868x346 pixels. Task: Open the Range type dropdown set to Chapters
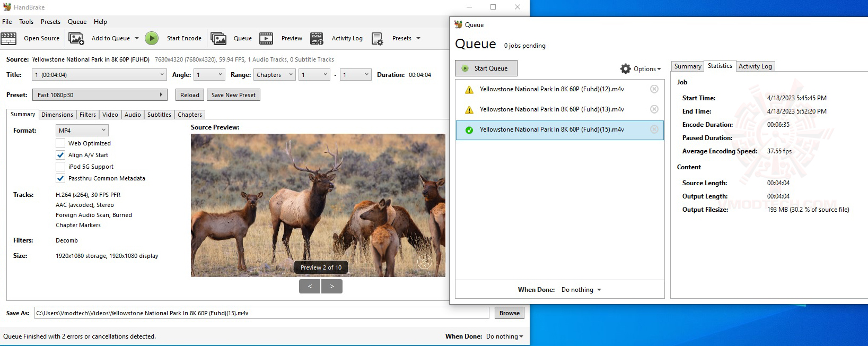pos(275,75)
